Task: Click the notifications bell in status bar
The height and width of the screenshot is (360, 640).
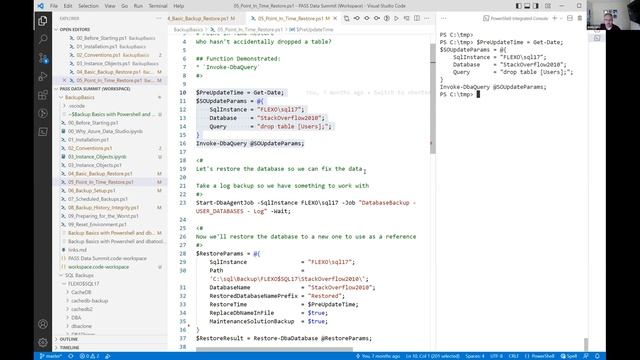Action: tap(597, 356)
